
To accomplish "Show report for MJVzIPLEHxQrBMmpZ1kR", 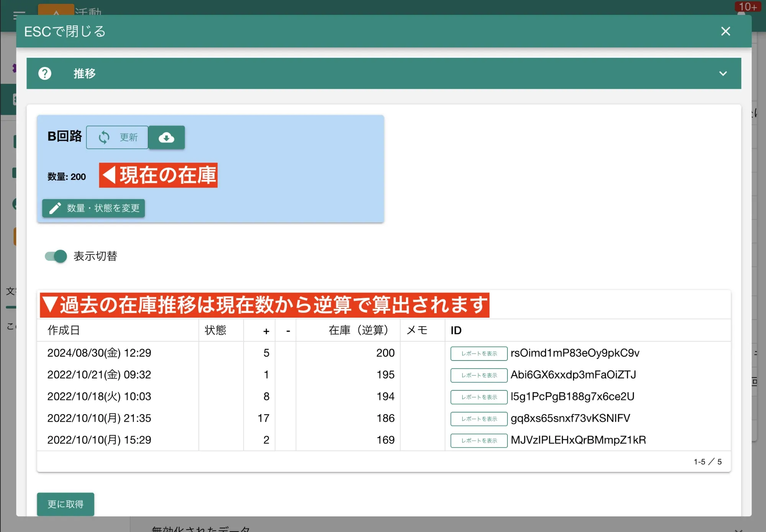I will pyautogui.click(x=479, y=441).
